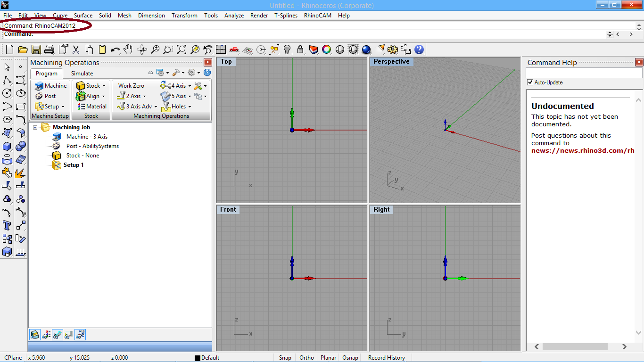Open the 5 Axis dropdown
This screenshot has width=644, height=362.
pyautogui.click(x=176, y=96)
